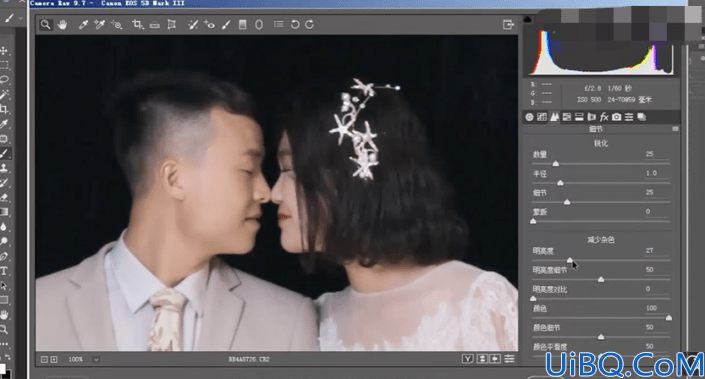
Task: Select the Photoshop Lasso tool
Action: click(x=4, y=80)
